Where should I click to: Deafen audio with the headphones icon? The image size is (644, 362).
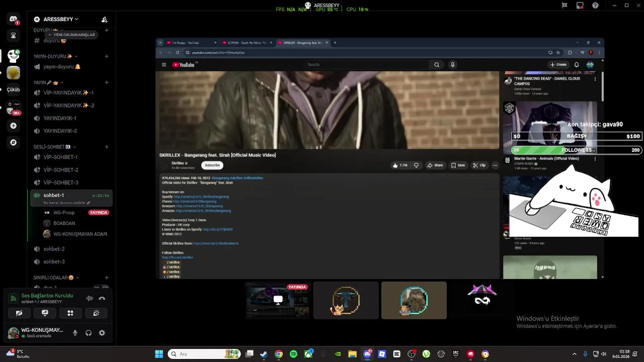89,333
